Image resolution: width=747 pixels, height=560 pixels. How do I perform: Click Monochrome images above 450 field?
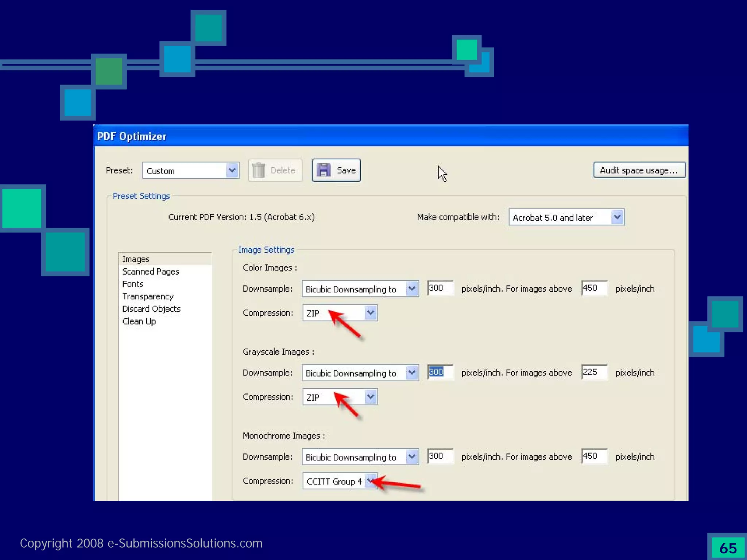pos(594,456)
